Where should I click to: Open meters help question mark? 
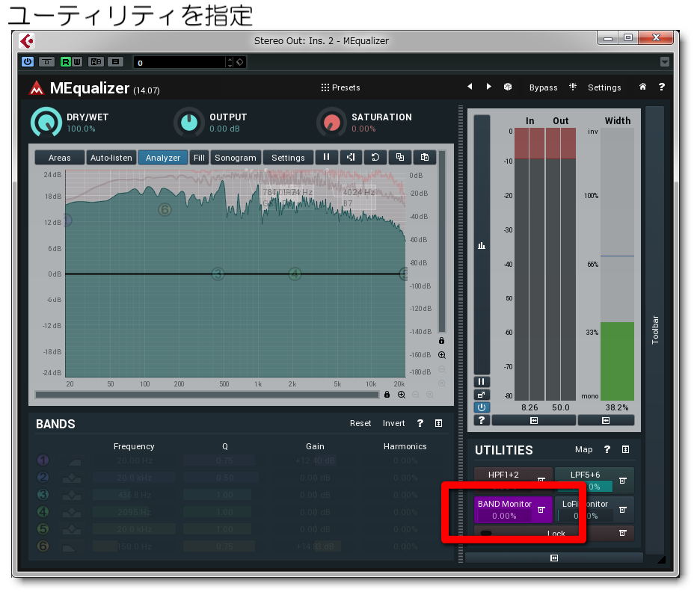pos(482,420)
